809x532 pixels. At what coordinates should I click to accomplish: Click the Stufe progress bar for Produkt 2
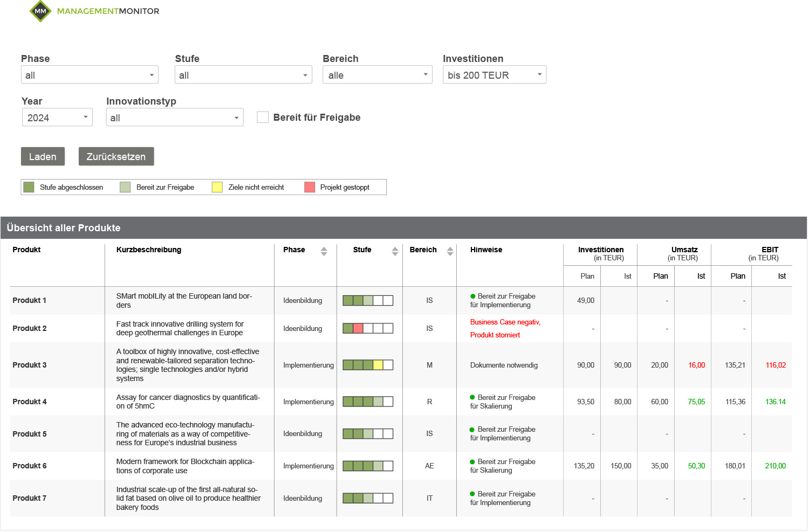pos(368,328)
